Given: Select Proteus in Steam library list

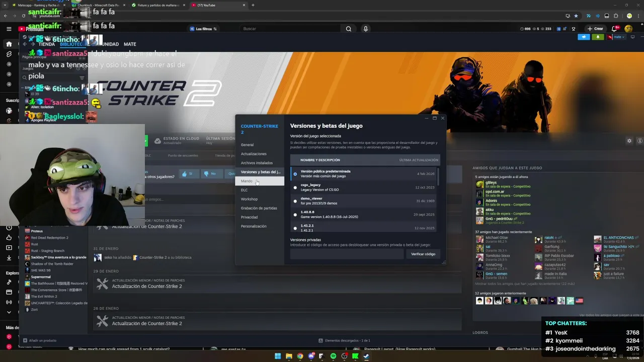Looking at the screenshot, I should (x=37, y=231).
